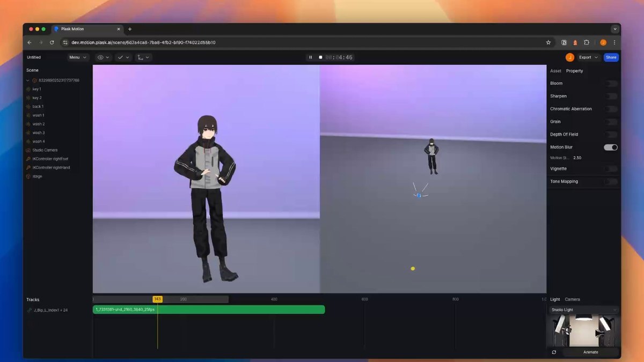Screen dimensions: 644x362
Task: Stop the animation playback
Action: [320, 57]
